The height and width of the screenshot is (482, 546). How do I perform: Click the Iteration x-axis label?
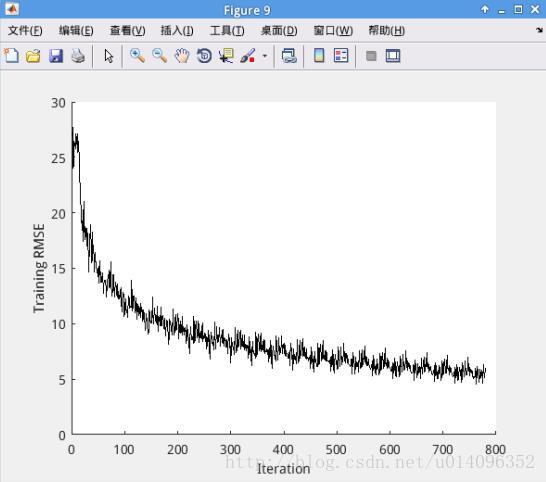pos(283,469)
